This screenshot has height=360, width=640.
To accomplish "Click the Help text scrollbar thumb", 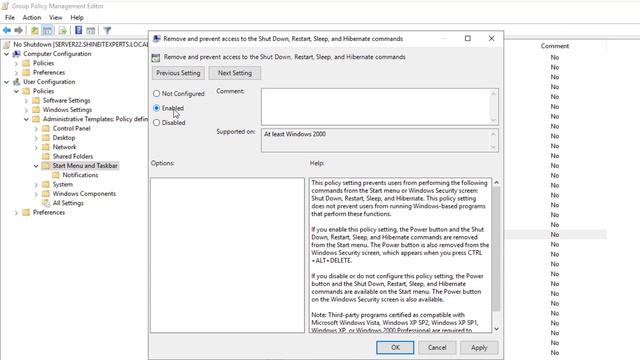I will pyautogui.click(x=496, y=249).
